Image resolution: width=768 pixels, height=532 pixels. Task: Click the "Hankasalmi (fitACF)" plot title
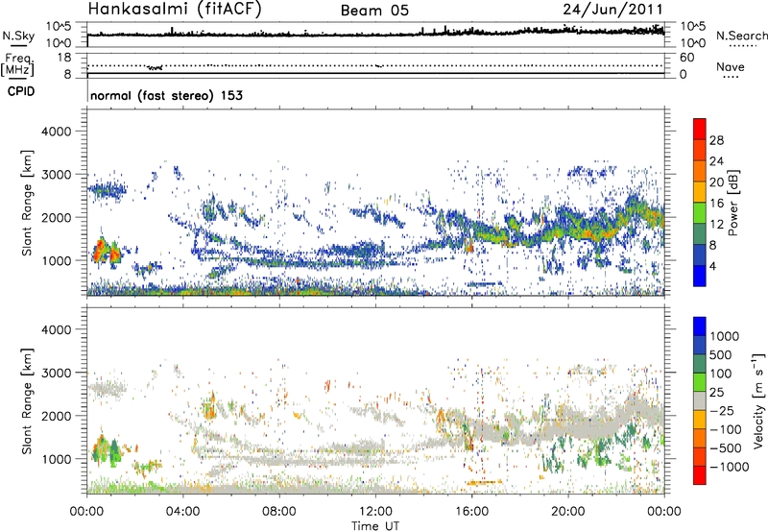tap(175, 10)
